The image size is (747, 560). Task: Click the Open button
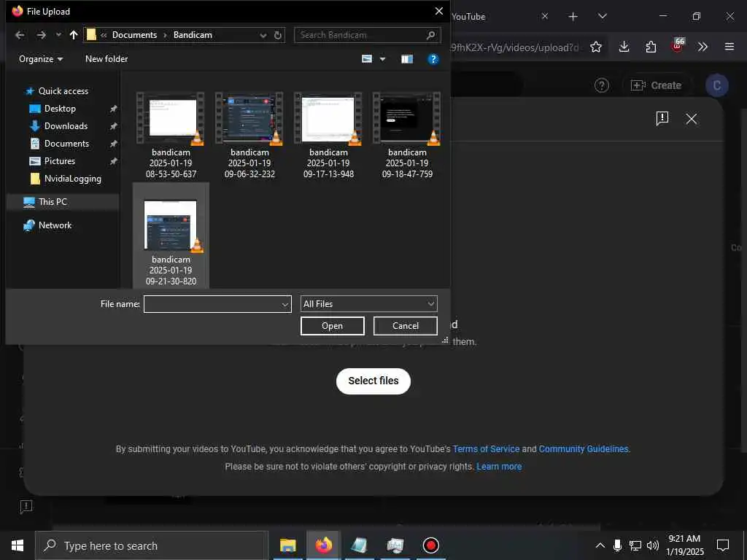332,326
